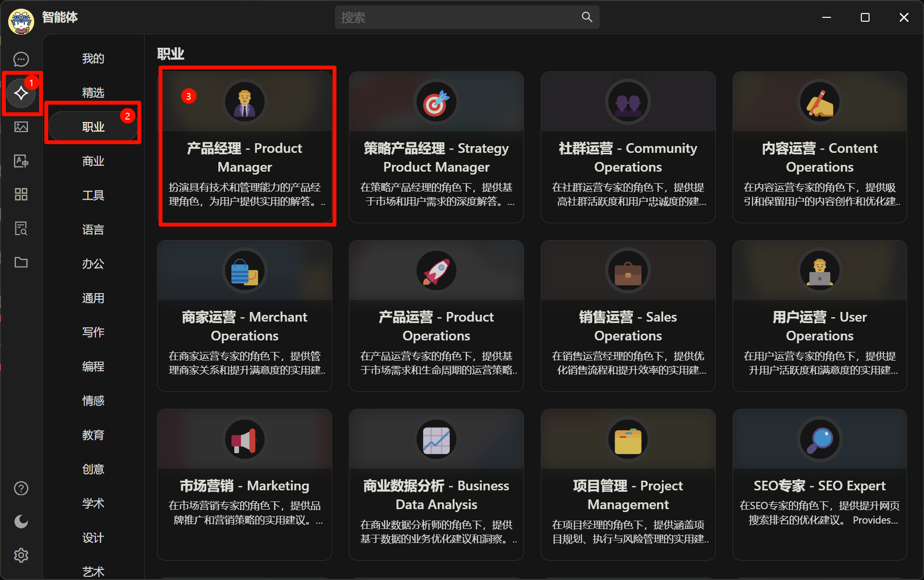Screen dimensions: 924x580
Task: Click 职业 section heading
Action: click(x=171, y=54)
